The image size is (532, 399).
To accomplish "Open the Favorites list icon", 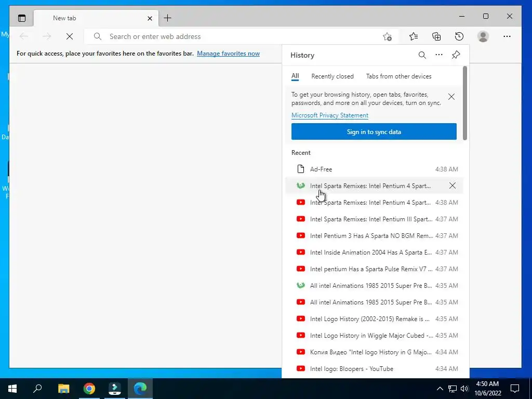I will pyautogui.click(x=413, y=36).
